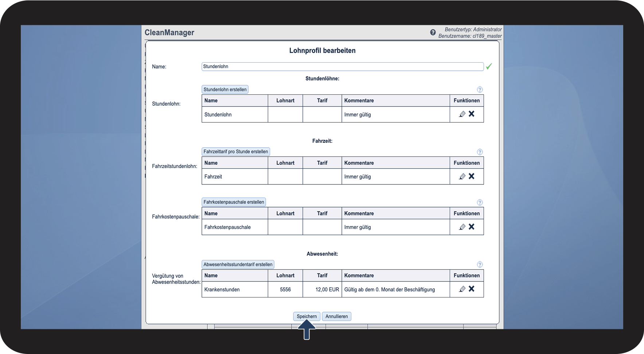Click Fahrkostenpauschale erstellen
Image resolution: width=644 pixels, height=354 pixels.
234,202
